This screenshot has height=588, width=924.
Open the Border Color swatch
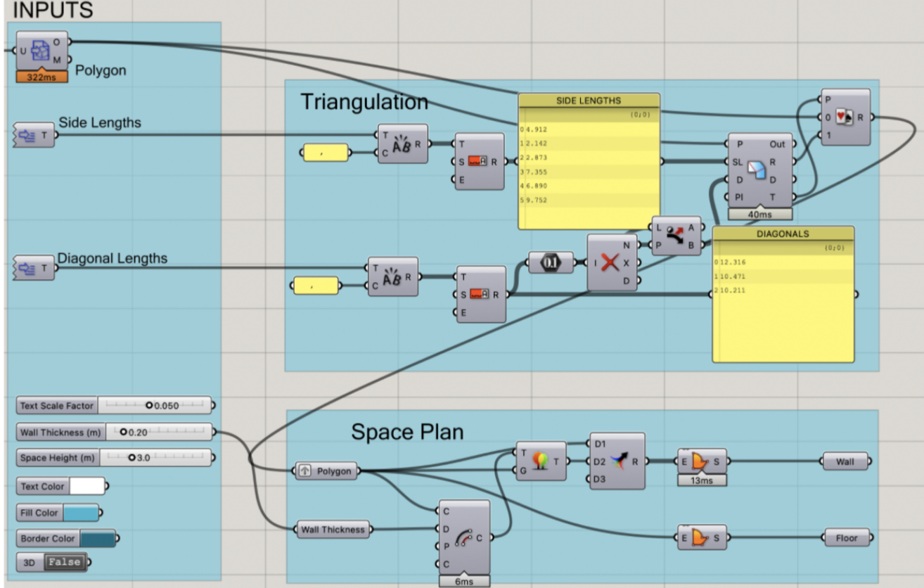pyautogui.click(x=97, y=539)
